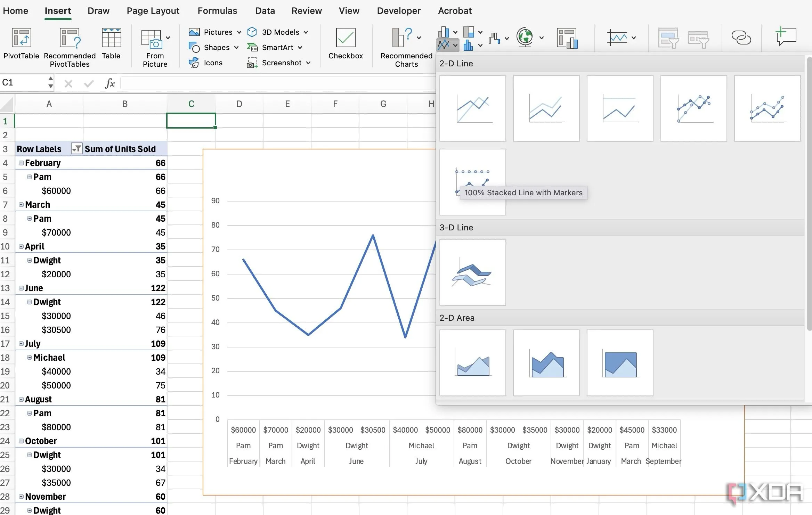The image size is (812, 515).
Task: Switch to the Draw tab
Action: pyautogui.click(x=99, y=11)
